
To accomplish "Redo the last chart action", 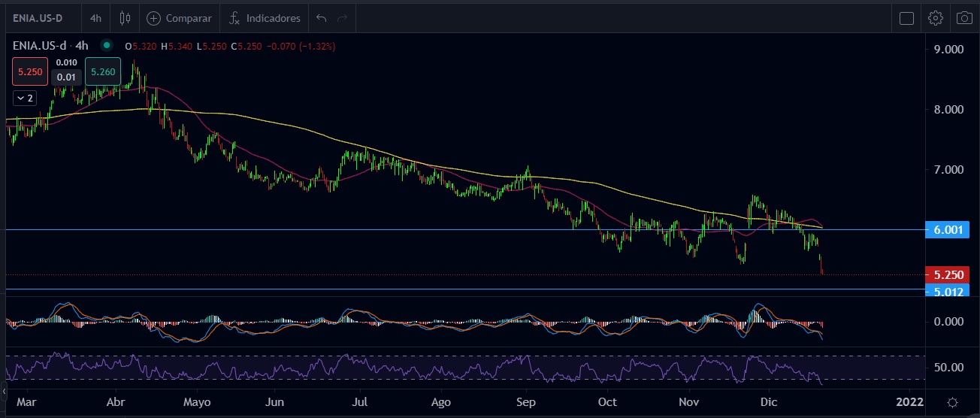I will pos(343,17).
